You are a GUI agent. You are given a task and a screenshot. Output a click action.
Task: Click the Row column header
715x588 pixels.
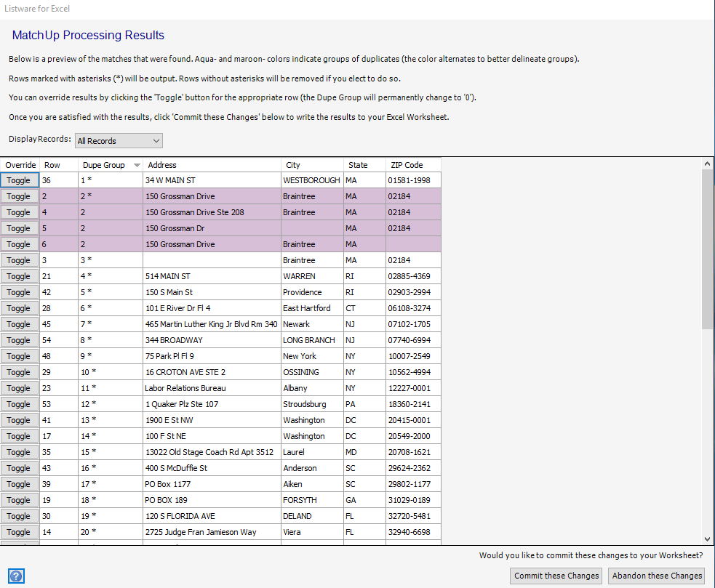(x=58, y=165)
